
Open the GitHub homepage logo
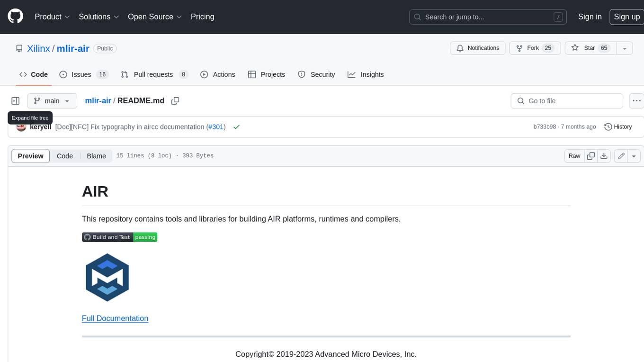pyautogui.click(x=16, y=17)
